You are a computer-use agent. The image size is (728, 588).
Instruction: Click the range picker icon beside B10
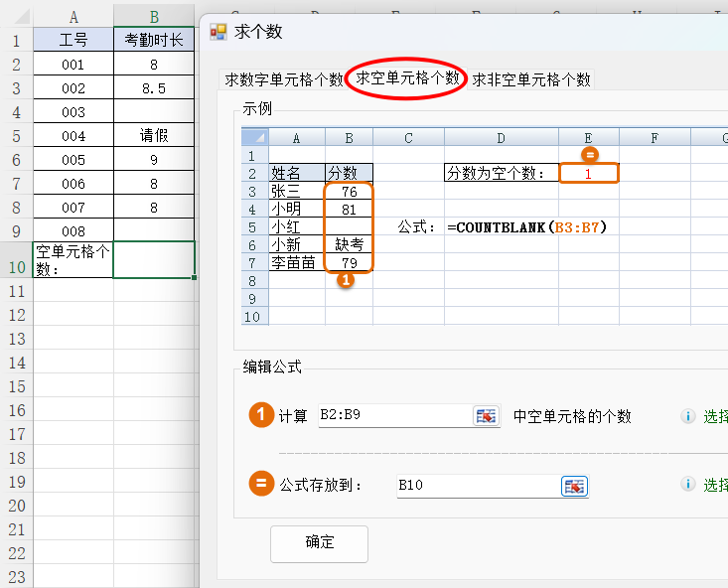point(575,486)
